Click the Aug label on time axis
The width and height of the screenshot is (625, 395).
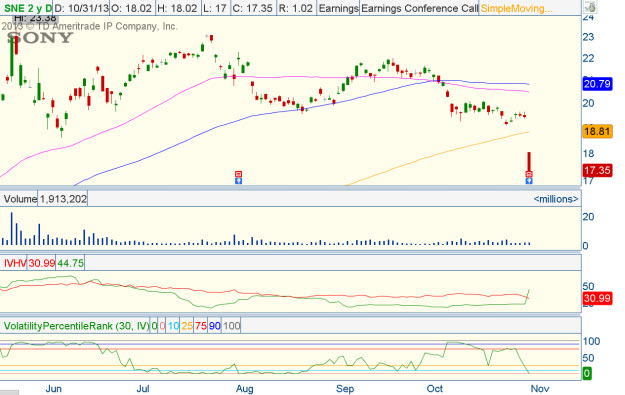tap(244, 388)
